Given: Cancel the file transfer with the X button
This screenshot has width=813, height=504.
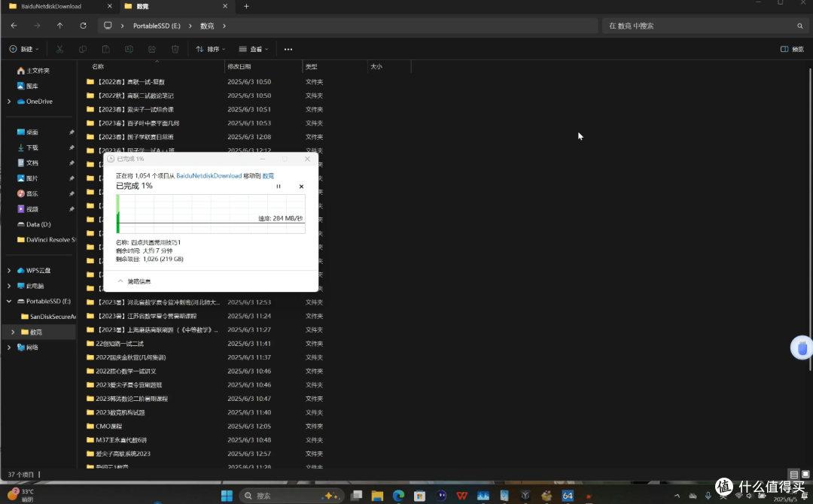Looking at the screenshot, I should (301, 187).
